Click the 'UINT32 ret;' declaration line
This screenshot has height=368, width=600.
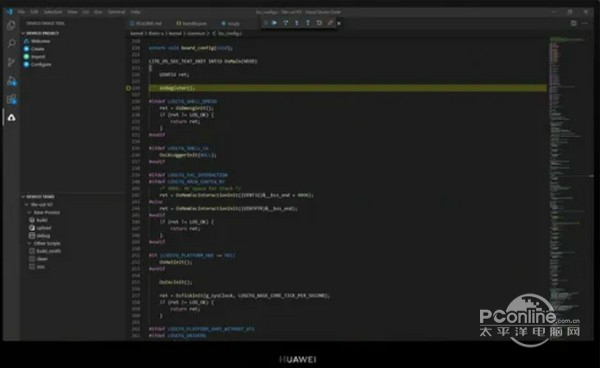(x=174, y=75)
